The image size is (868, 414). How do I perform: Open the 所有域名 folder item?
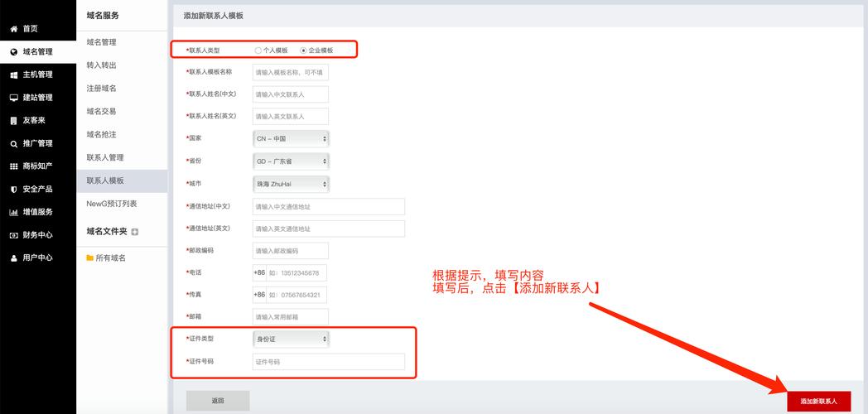pos(110,258)
